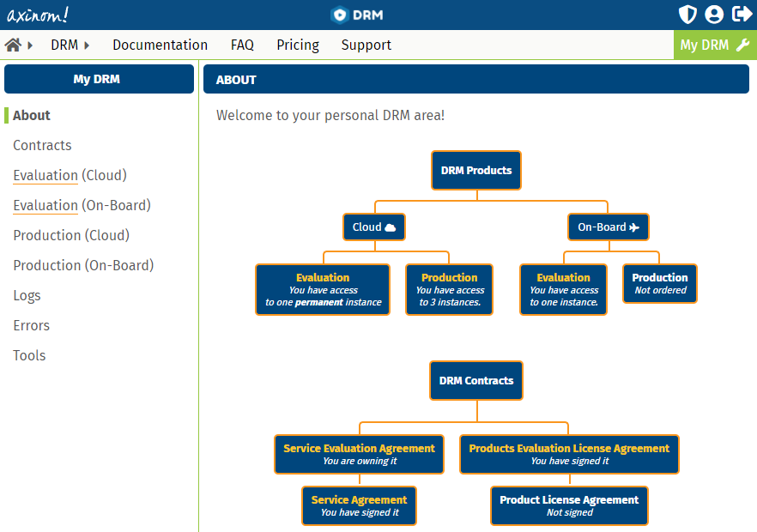Open Cloud Production 3 instances box

(x=450, y=290)
